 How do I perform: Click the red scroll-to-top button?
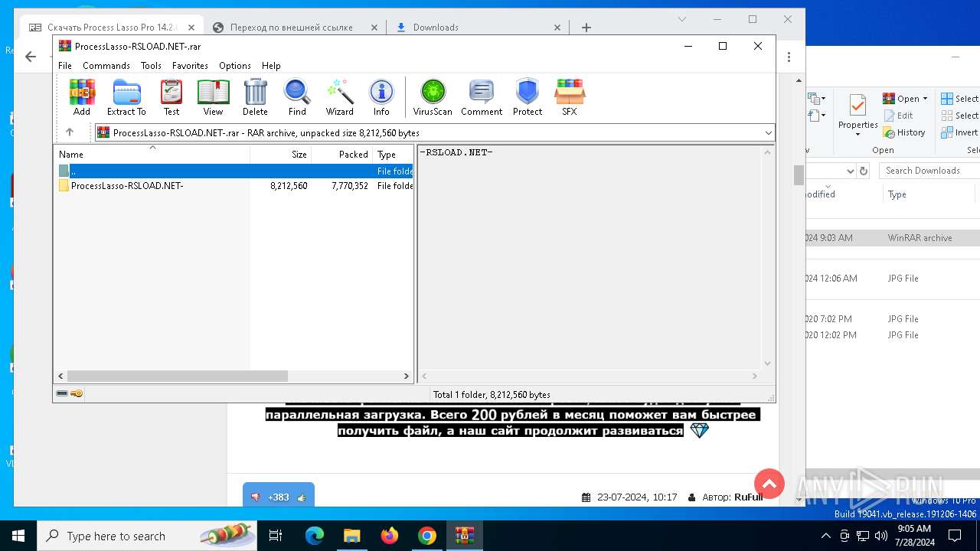click(769, 484)
